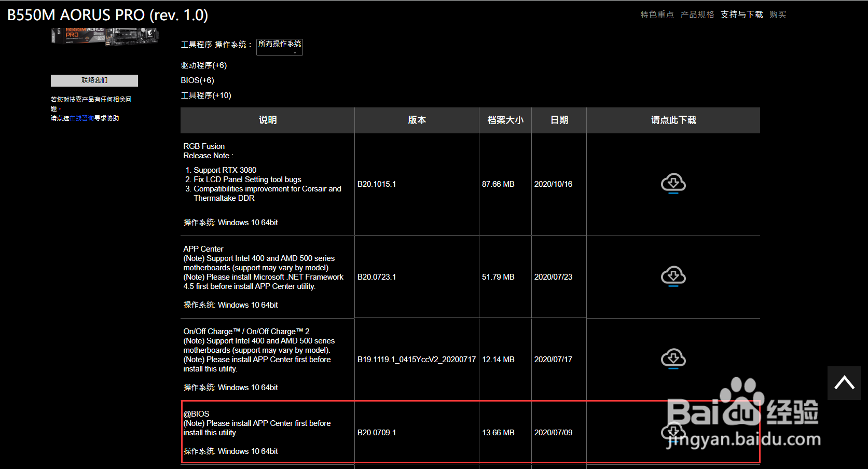868x469 pixels.
Task: Click the B550M AORUS PRO product thumbnail
Action: [x=105, y=36]
